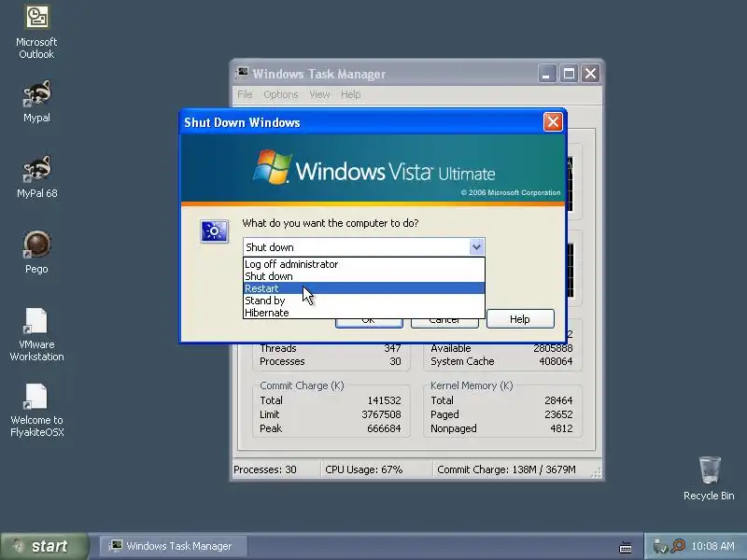Select Restart in the dropdown list
This screenshot has height=560, width=747.
(x=364, y=288)
